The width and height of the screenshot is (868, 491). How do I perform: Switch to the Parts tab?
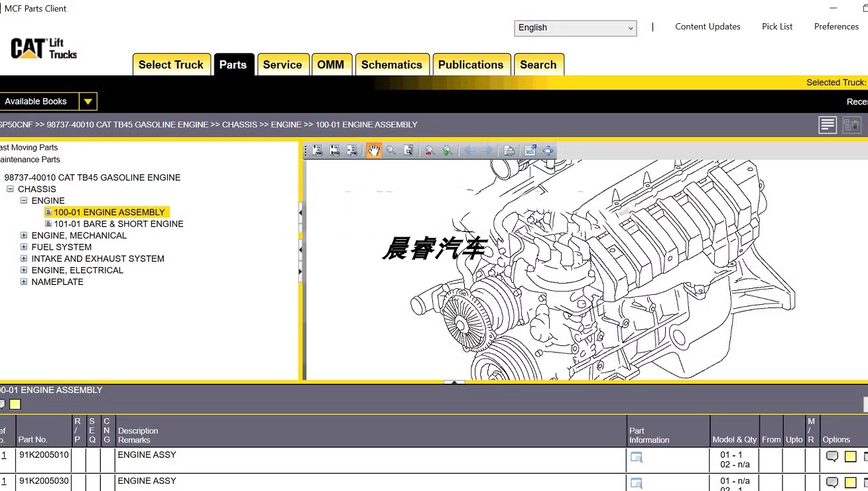click(x=233, y=64)
